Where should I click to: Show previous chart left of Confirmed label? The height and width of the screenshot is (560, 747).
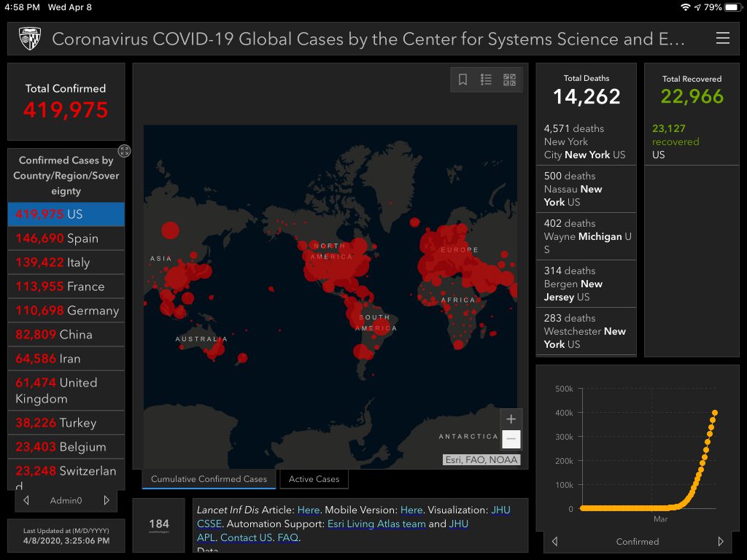pyautogui.click(x=554, y=542)
